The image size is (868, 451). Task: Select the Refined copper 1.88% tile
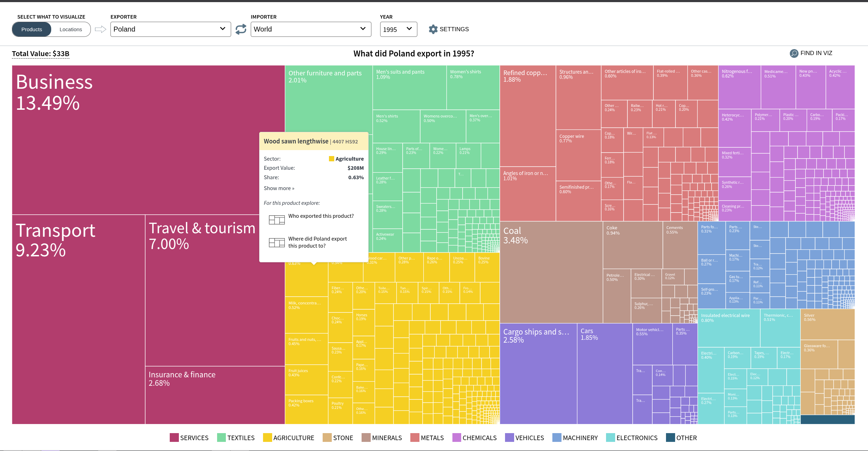click(x=528, y=116)
